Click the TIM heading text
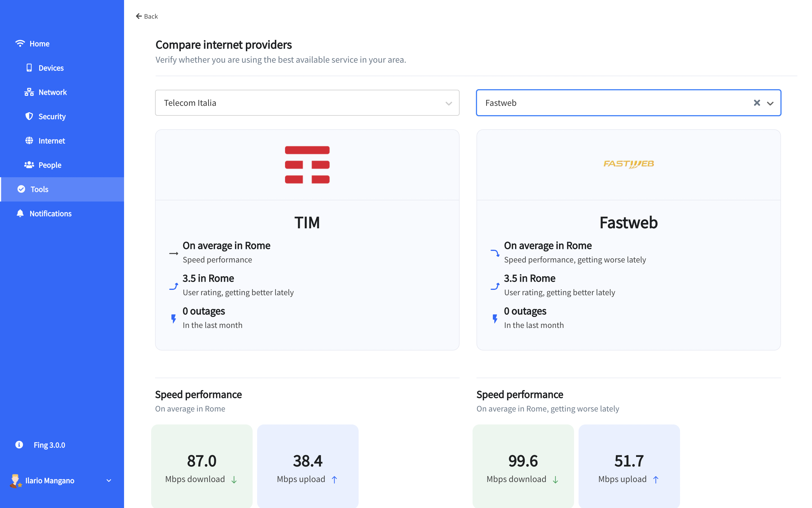Screen dimensions: 812x508 307,222
